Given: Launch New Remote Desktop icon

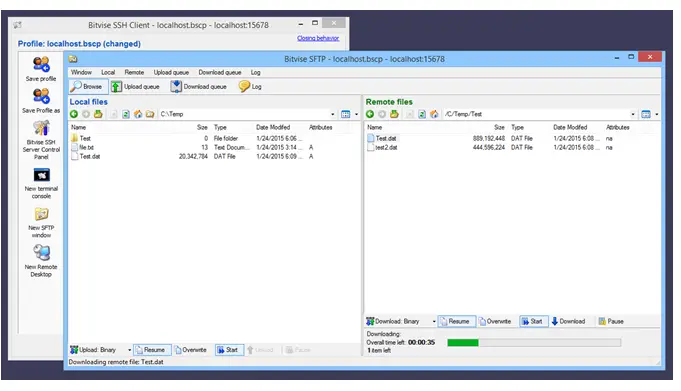Looking at the screenshot, I should [41, 252].
